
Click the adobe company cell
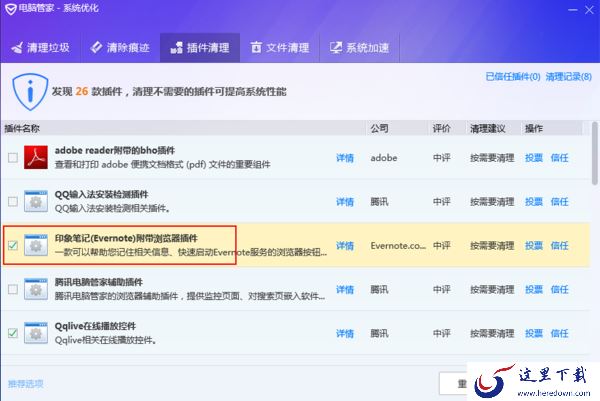coord(384,158)
